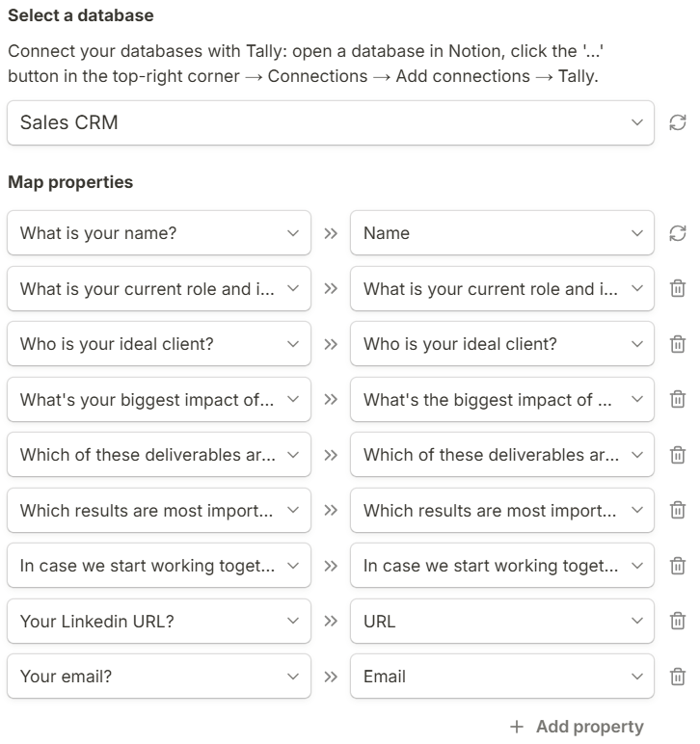Delete the deliverables property mapping

click(678, 455)
